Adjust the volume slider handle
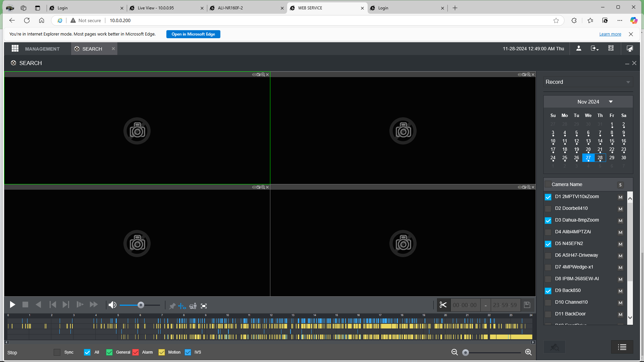 141,305
